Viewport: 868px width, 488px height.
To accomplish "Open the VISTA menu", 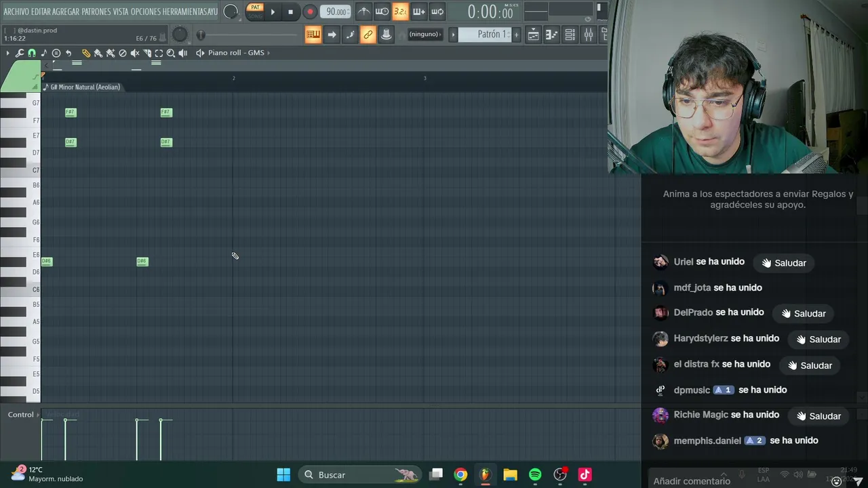I will (121, 12).
